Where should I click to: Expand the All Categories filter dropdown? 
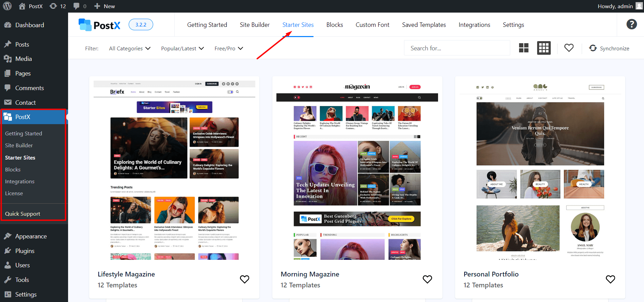130,48
